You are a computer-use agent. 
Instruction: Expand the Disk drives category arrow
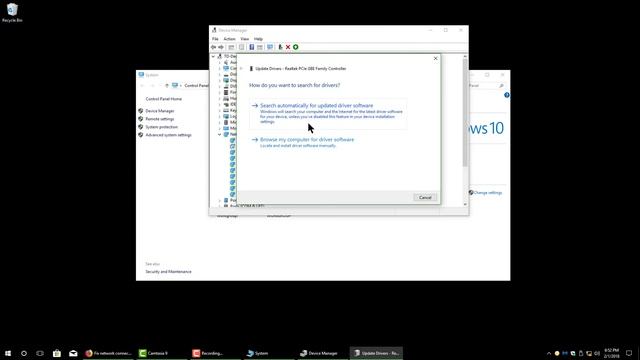click(x=220, y=74)
